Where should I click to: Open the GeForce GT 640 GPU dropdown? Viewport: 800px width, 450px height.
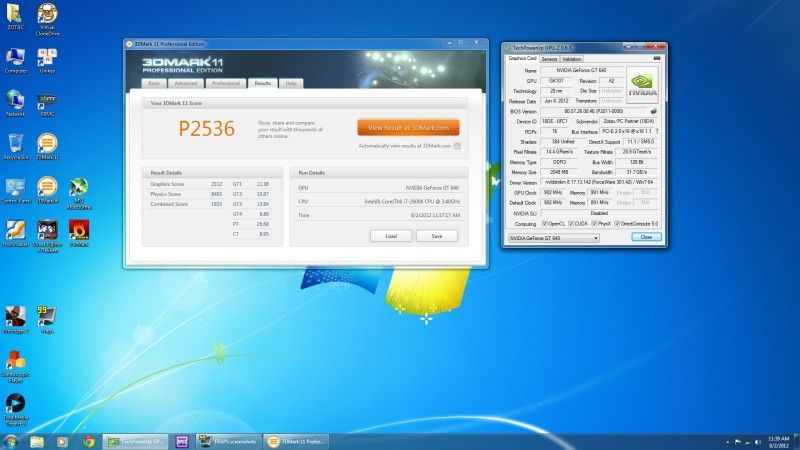pos(554,238)
